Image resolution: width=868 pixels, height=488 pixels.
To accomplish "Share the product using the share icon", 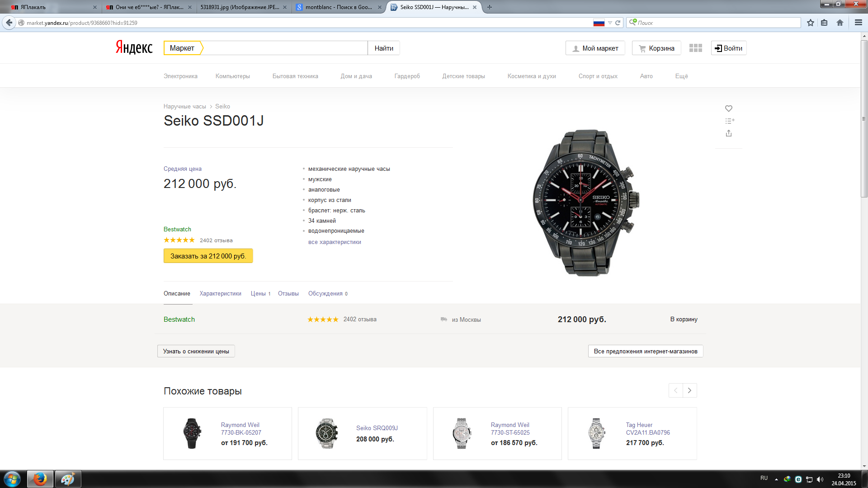I will tap(729, 133).
